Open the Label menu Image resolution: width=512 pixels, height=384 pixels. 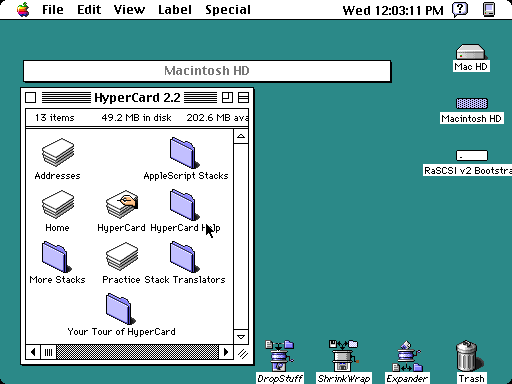pos(175,10)
